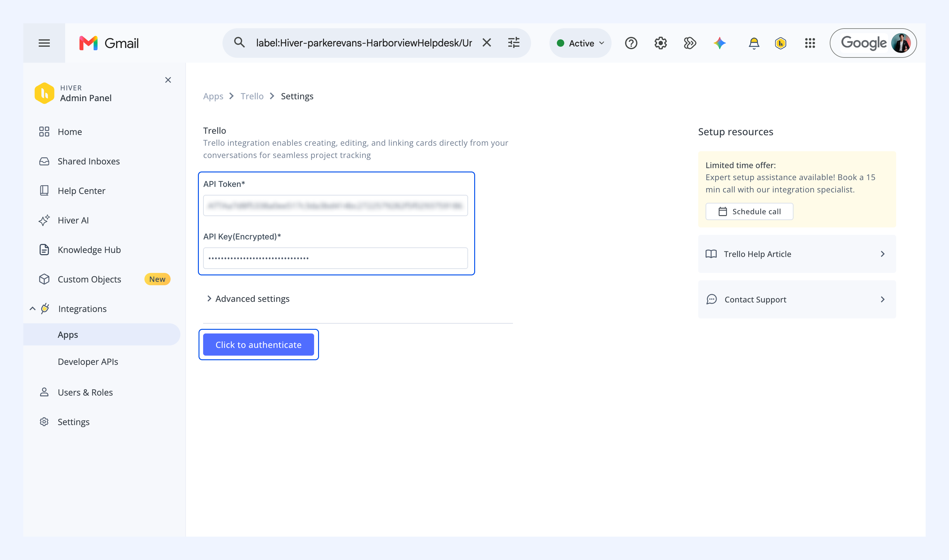Image resolution: width=949 pixels, height=560 pixels.
Task: Click the Gmail logo
Action: click(x=109, y=43)
